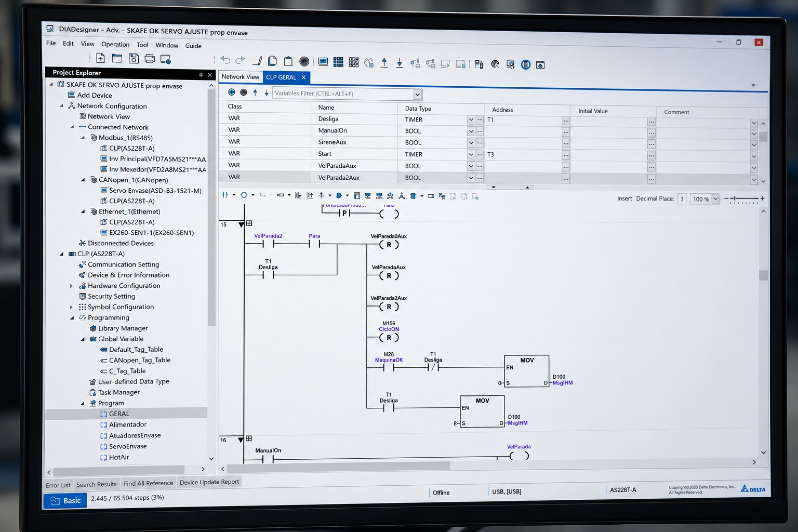This screenshot has height=532, width=798.
Task: Collapse the Global Variable node
Action: [x=83, y=339]
